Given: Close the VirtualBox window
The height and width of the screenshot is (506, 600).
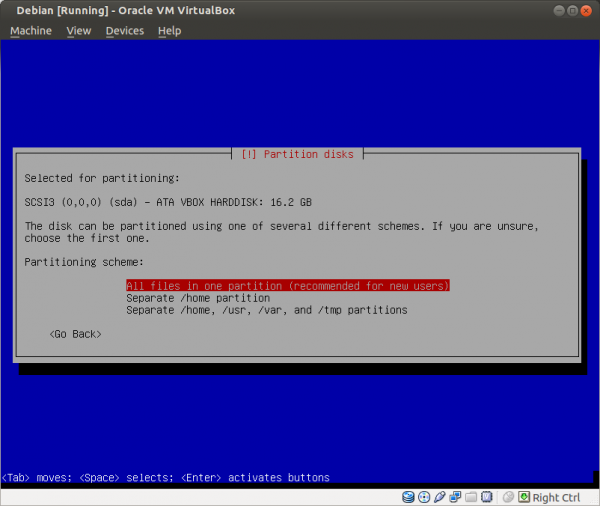Looking at the screenshot, I should [x=584, y=9].
